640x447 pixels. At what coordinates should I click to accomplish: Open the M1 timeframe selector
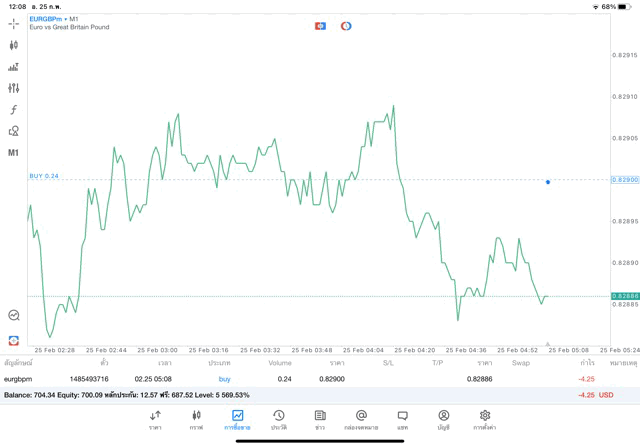click(14, 153)
